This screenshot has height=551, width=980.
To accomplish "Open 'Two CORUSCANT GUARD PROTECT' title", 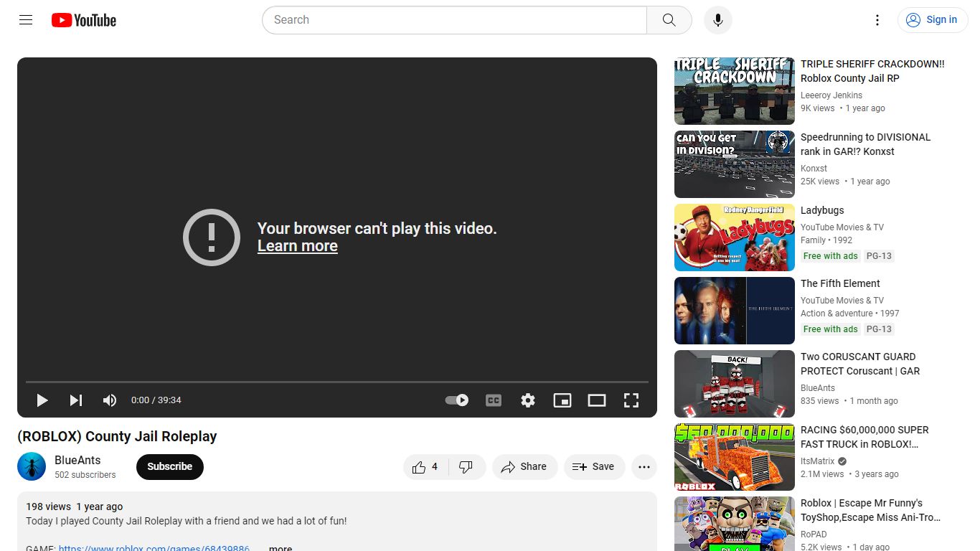I will point(860,364).
